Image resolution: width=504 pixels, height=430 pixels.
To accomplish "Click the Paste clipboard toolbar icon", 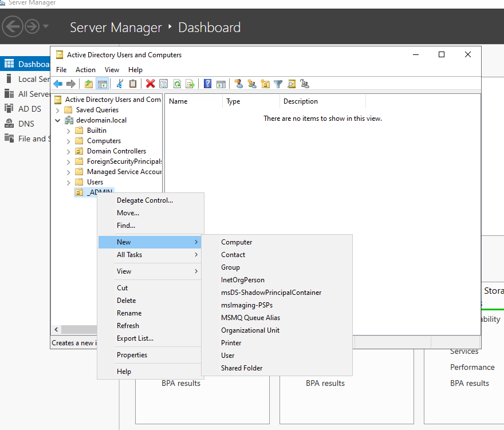I will [x=133, y=84].
